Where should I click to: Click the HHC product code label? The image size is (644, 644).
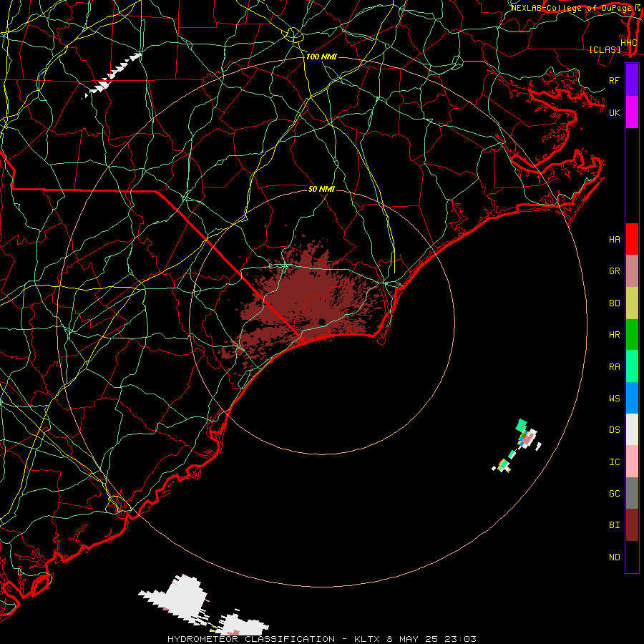628,42
